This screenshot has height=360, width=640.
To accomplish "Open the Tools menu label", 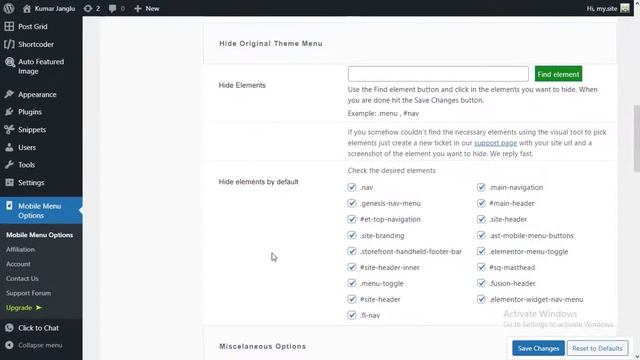I will tap(26, 165).
